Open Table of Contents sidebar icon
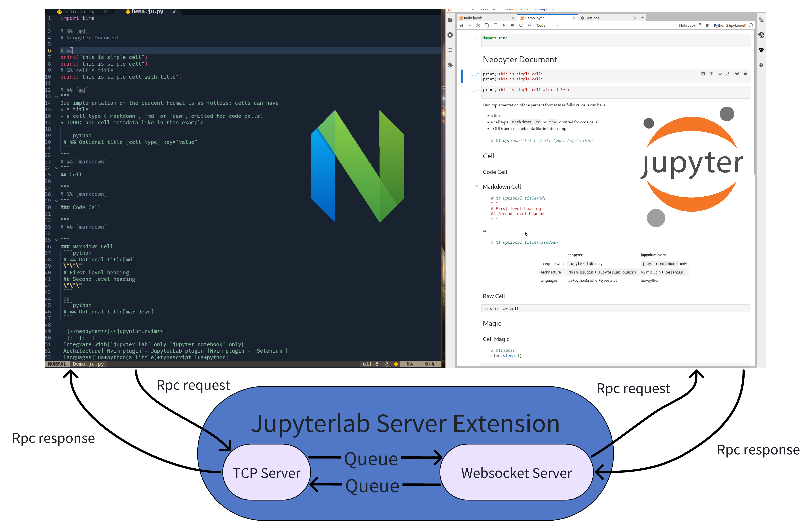Viewport: 812px width, 530px height. tap(450, 50)
